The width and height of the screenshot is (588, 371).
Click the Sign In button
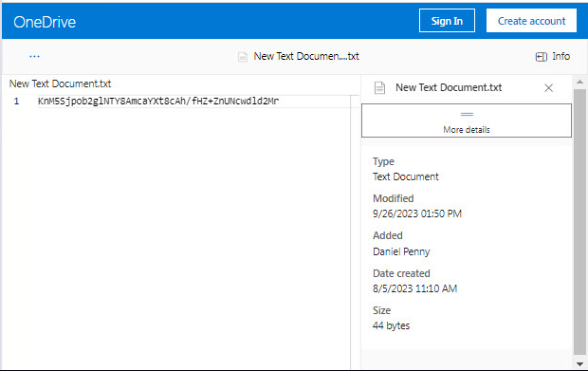(447, 21)
